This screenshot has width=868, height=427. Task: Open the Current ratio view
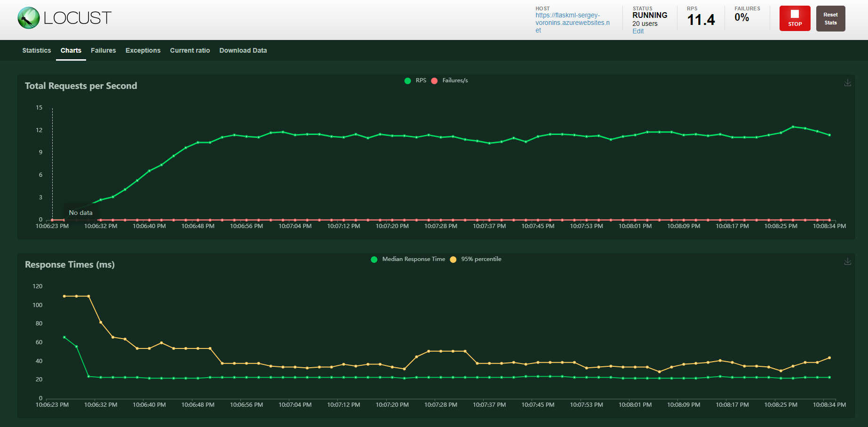(x=190, y=50)
